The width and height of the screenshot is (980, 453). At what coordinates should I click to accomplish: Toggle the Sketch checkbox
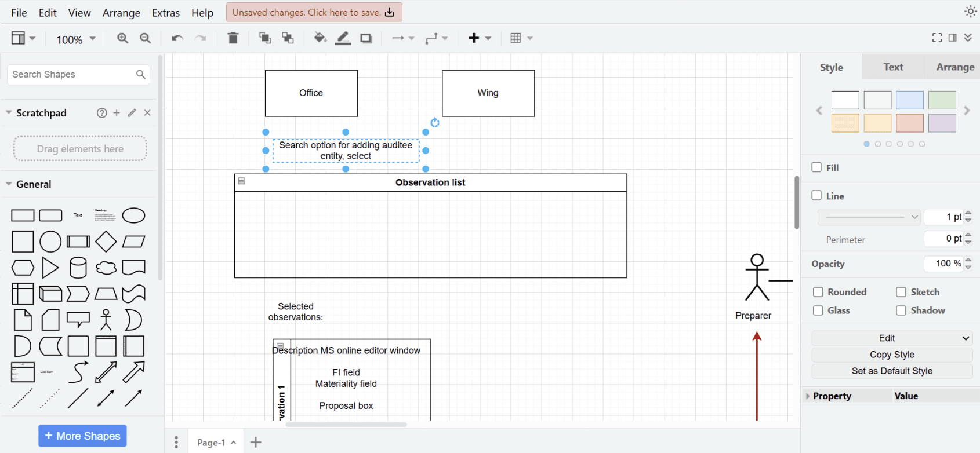(901, 292)
